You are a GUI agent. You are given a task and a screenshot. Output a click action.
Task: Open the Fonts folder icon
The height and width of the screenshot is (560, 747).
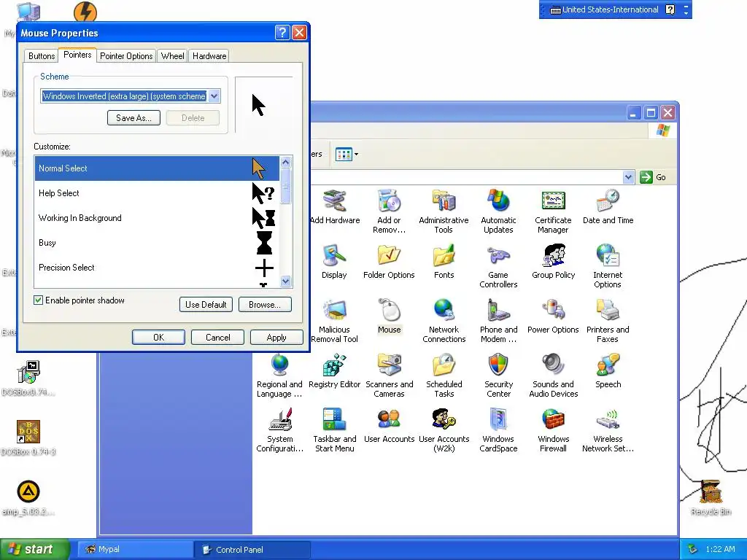tap(444, 255)
